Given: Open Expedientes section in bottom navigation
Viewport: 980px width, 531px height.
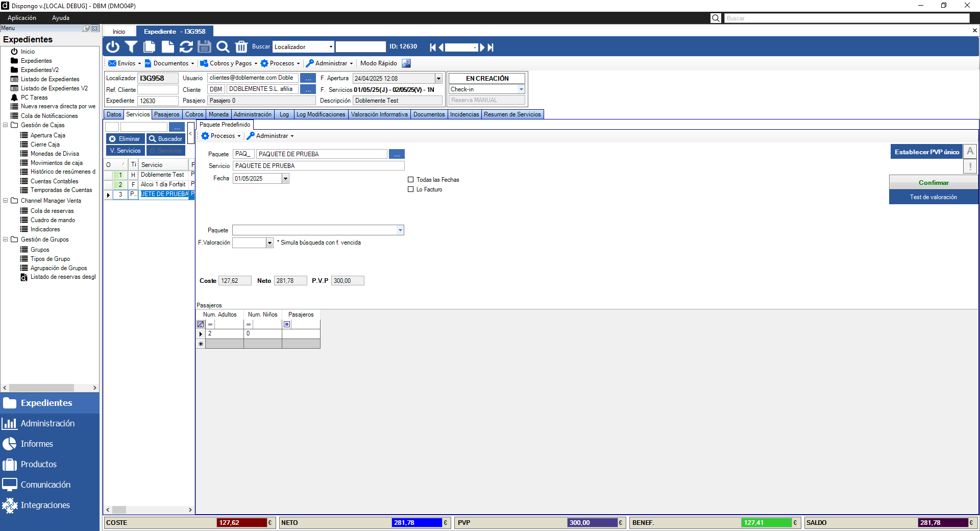Looking at the screenshot, I should (x=50, y=403).
